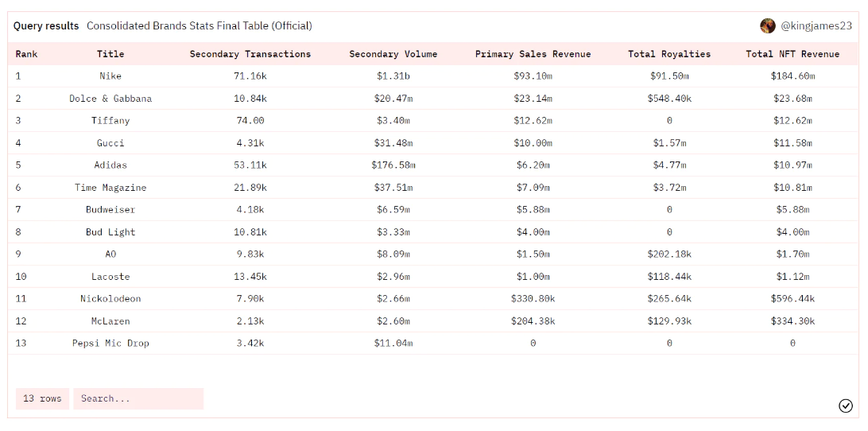Screen dimensions: 868x431
Task: Sort by the Rank column header
Action: point(26,54)
